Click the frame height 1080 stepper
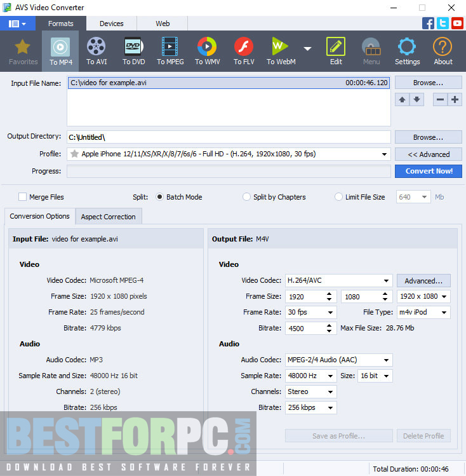This screenshot has height=476, width=466. point(385,297)
